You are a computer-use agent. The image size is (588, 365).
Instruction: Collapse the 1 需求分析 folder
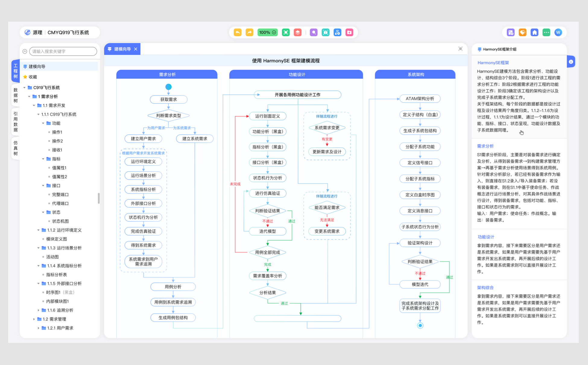29,97
